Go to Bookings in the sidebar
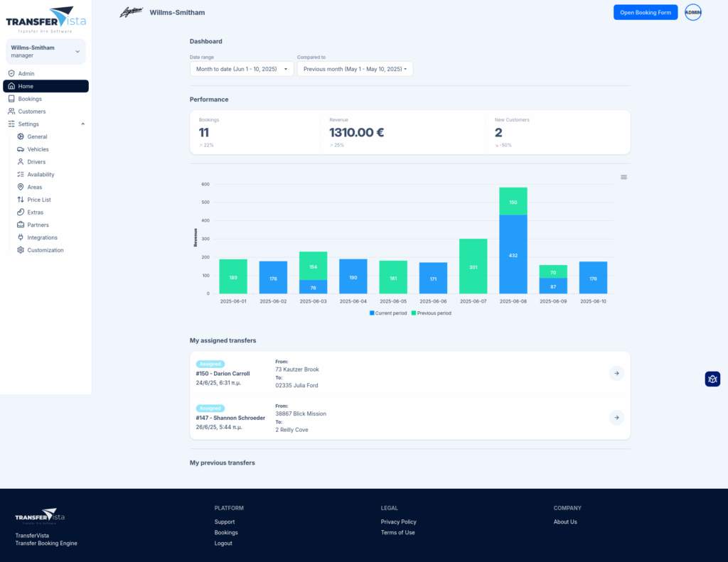The image size is (728, 562). tap(30, 99)
